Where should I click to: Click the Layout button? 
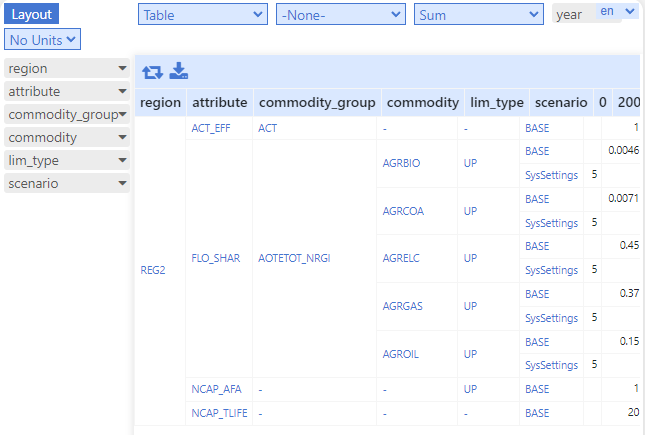[x=32, y=14]
